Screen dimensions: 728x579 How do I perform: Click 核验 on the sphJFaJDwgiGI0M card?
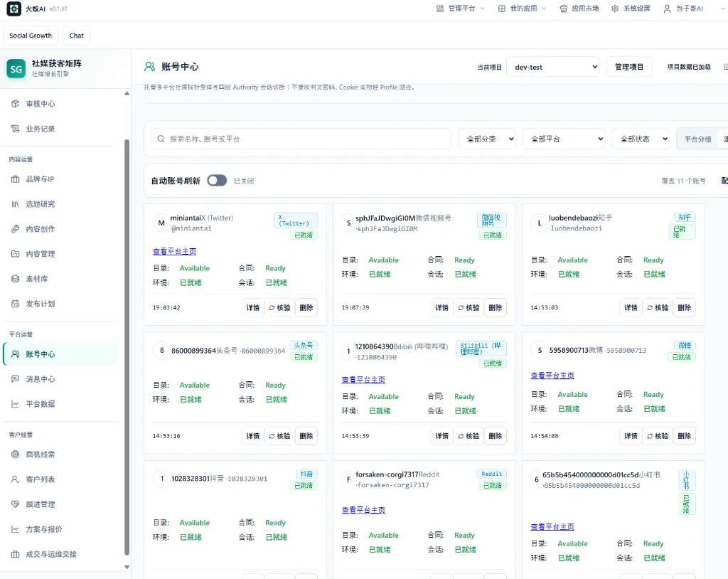469,307
